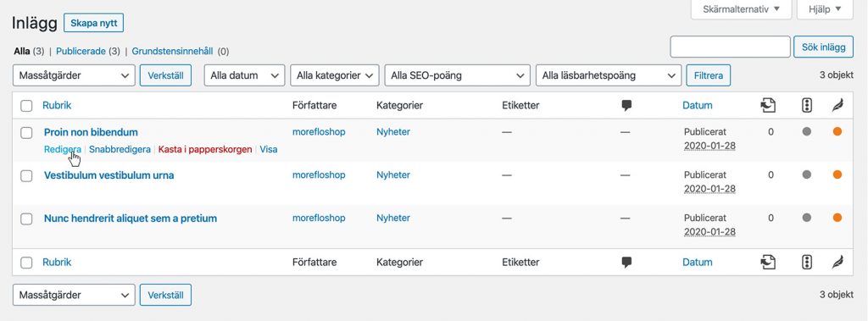Screen dimensions: 868x321
Task: Check the select-all checkbox in footer row
Action: (x=26, y=263)
